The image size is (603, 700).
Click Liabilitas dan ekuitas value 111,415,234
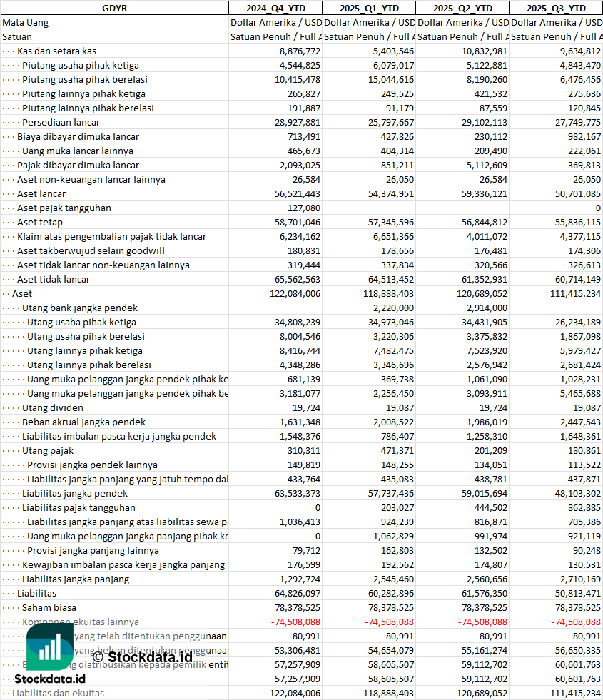(x=575, y=694)
